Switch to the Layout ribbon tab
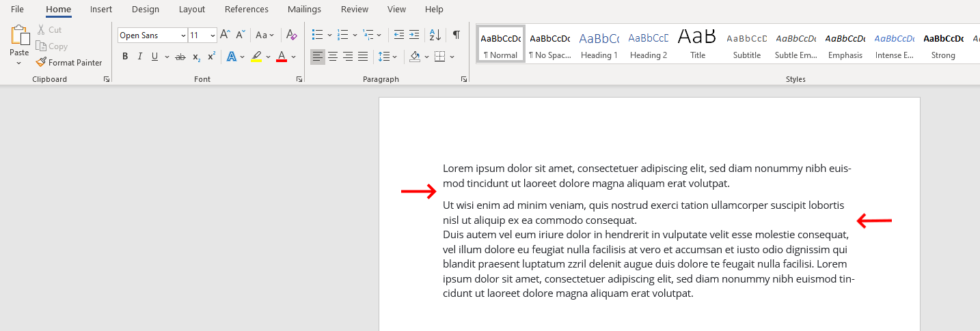Viewport: 980px width, 331px height. pyautogui.click(x=192, y=10)
